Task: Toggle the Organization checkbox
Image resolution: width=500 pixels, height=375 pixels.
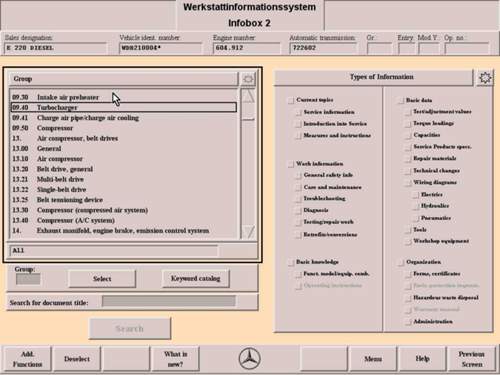Action: click(x=401, y=262)
